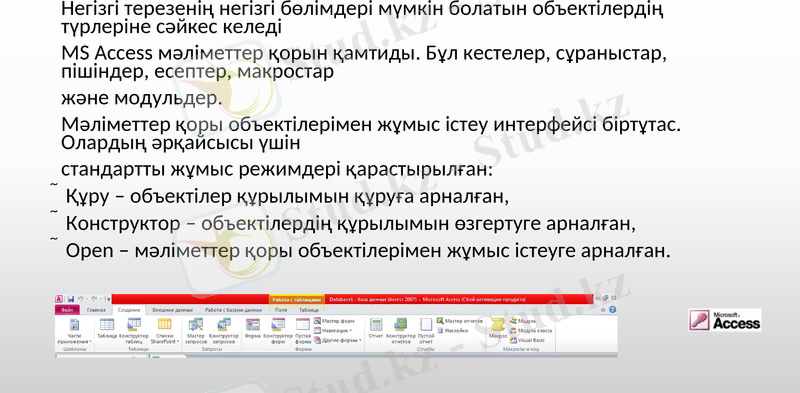Open the customize quick access toolbar dropdown
The image size is (800, 393).
[x=108, y=299]
